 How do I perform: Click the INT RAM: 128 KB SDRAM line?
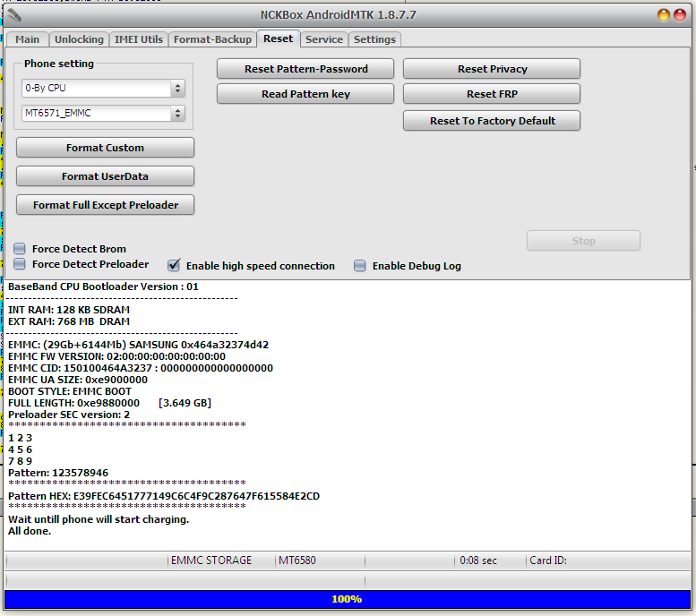[69, 310]
